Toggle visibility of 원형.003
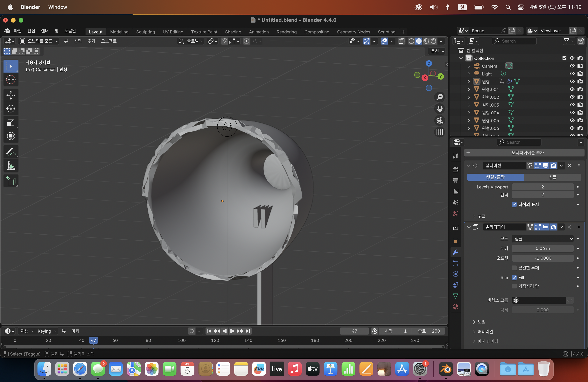The image size is (588, 382). pyautogui.click(x=572, y=105)
